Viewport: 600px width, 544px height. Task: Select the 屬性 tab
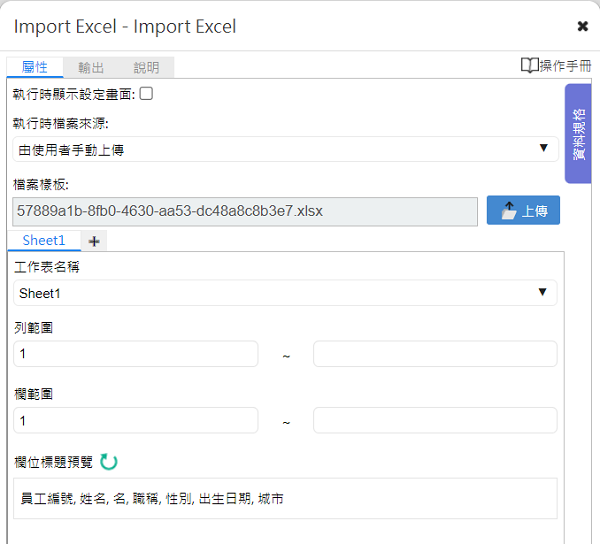tap(35, 67)
